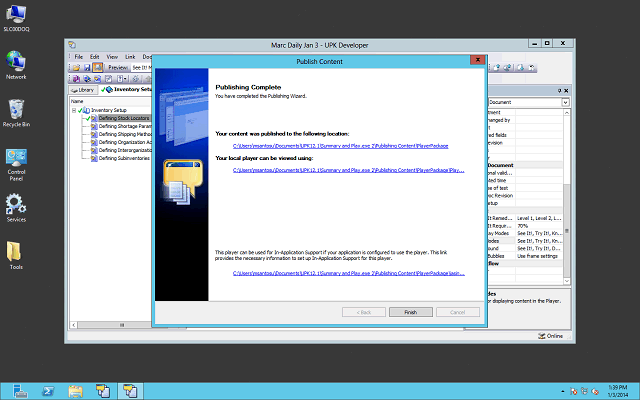
Task: Click the blue section icon in second toolbar
Action: tap(87, 79)
